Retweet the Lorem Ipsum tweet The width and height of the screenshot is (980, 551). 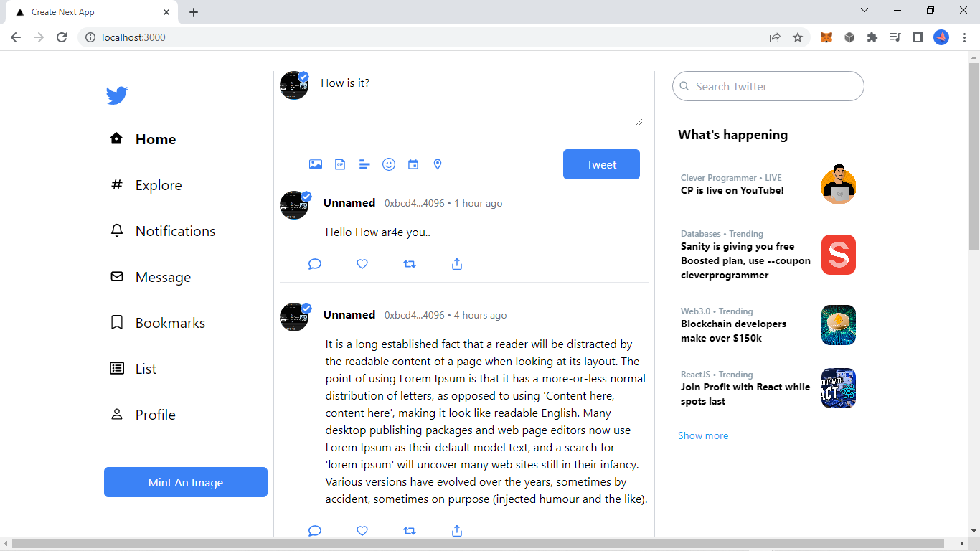tap(410, 531)
